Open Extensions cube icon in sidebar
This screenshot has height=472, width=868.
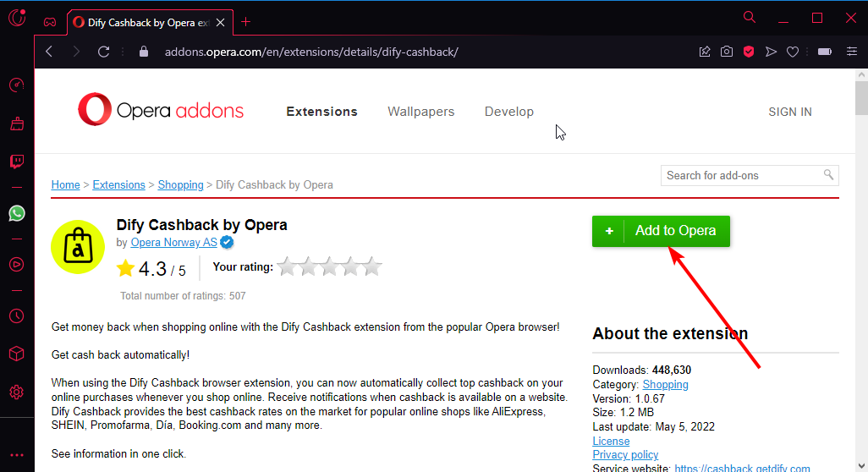click(x=17, y=354)
